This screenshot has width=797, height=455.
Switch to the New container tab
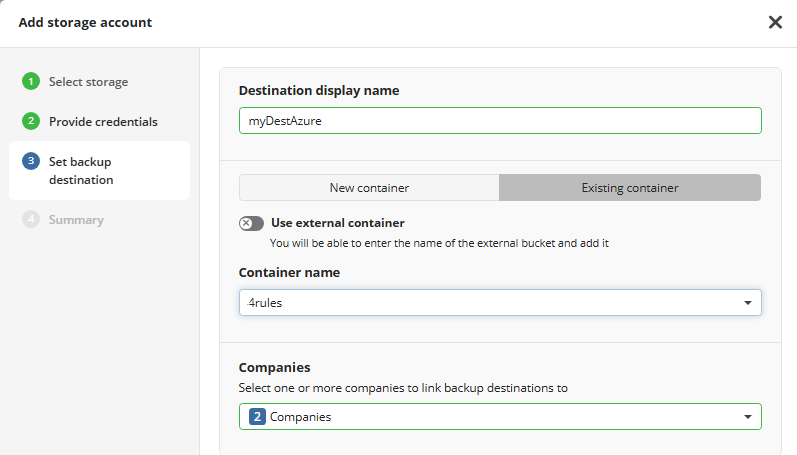pyautogui.click(x=369, y=188)
